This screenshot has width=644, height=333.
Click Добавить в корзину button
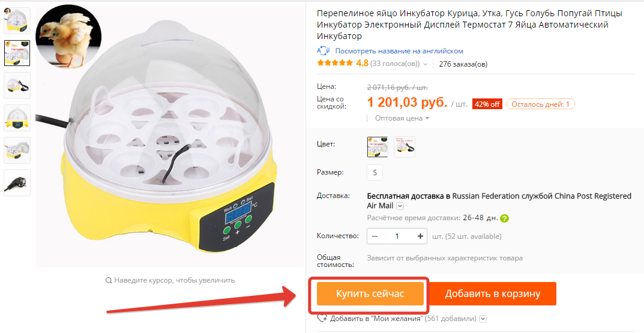coord(492,293)
